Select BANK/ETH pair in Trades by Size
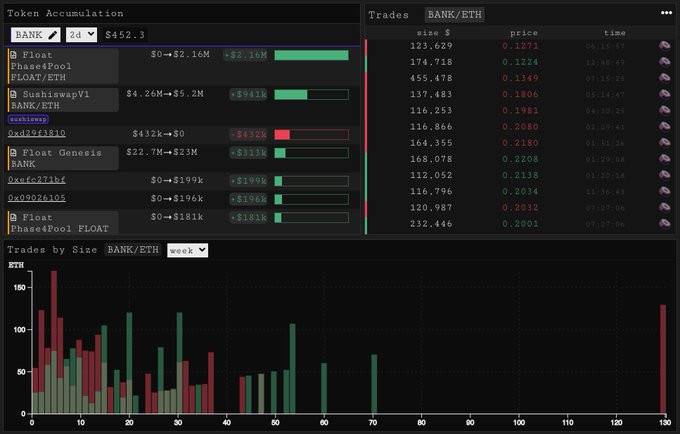680x434 pixels. (x=132, y=250)
